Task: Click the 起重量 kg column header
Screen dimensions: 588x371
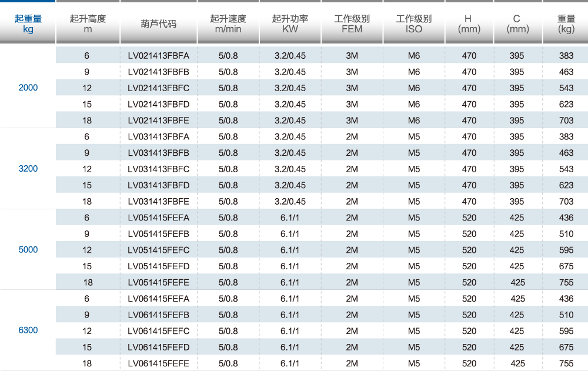Action: pyautogui.click(x=28, y=24)
